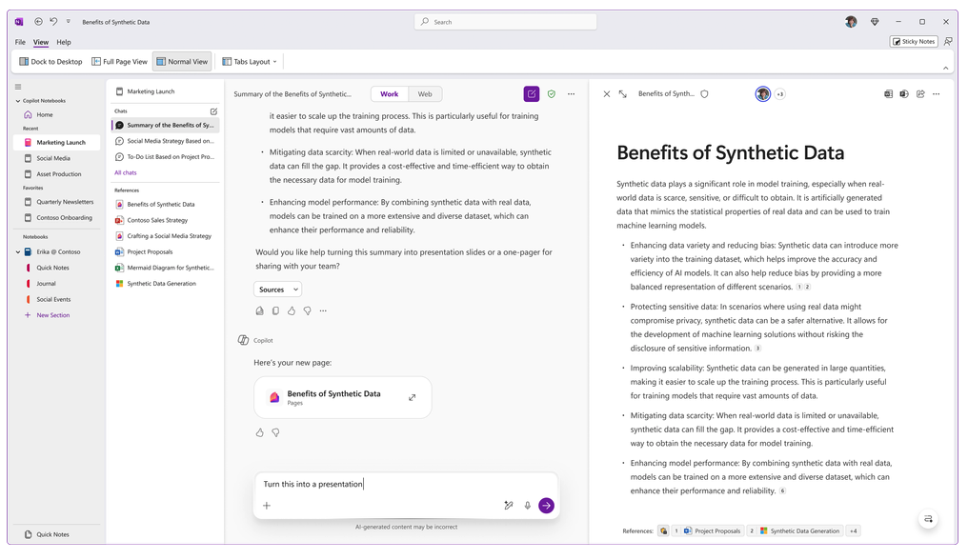The image size is (968, 560).
Task: Click the All chats link
Action: (x=126, y=172)
